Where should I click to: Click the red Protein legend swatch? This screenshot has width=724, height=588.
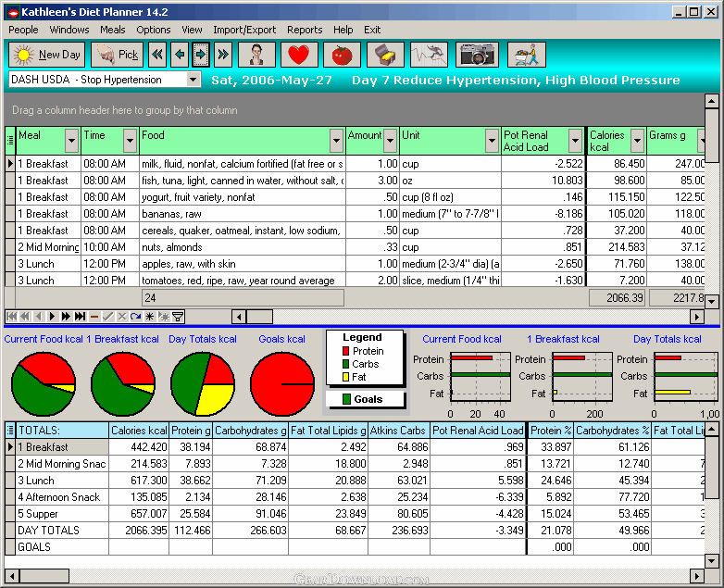(346, 351)
